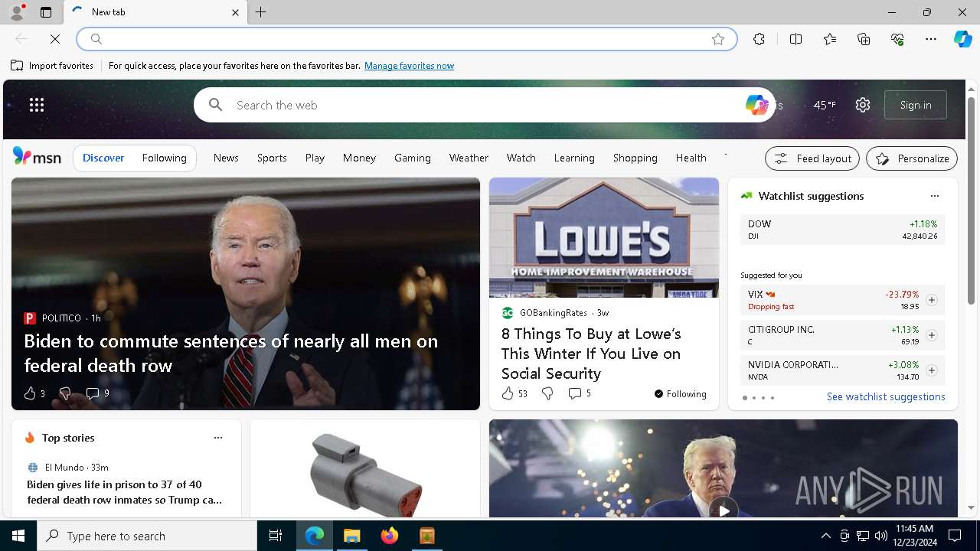Open the gray connector product image
Viewport: 980px width, 551px height.
365,468
